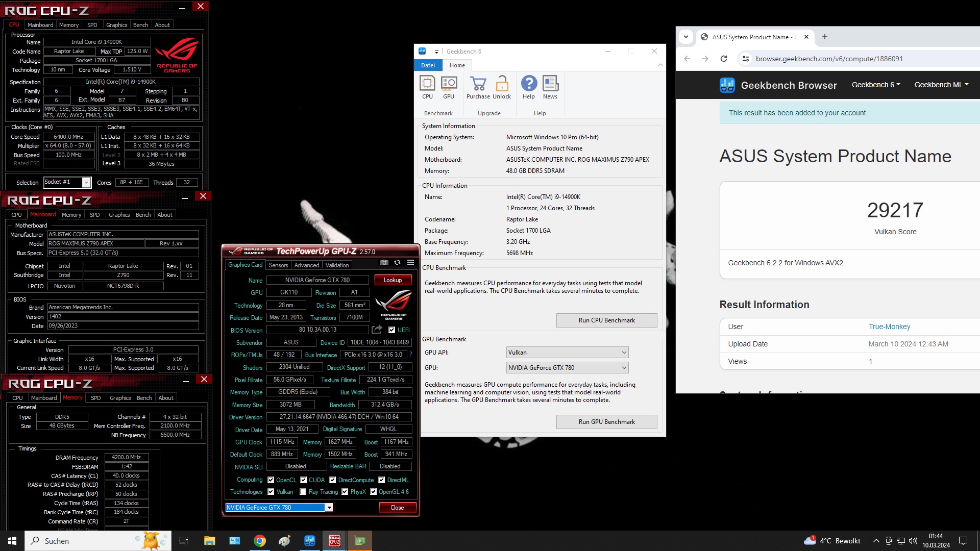This screenshot has width=980, height=551.
Task: Expand the Geekbench 6 menu in Geekbench Browser
Action: click(876, 85)
